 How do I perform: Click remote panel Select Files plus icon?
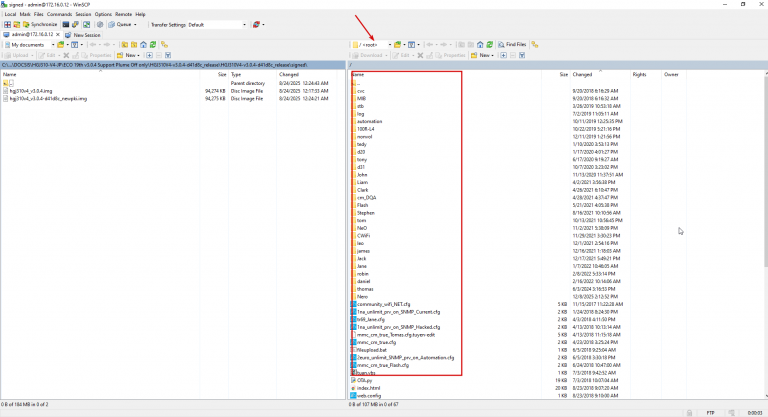(x=504, y=55)
